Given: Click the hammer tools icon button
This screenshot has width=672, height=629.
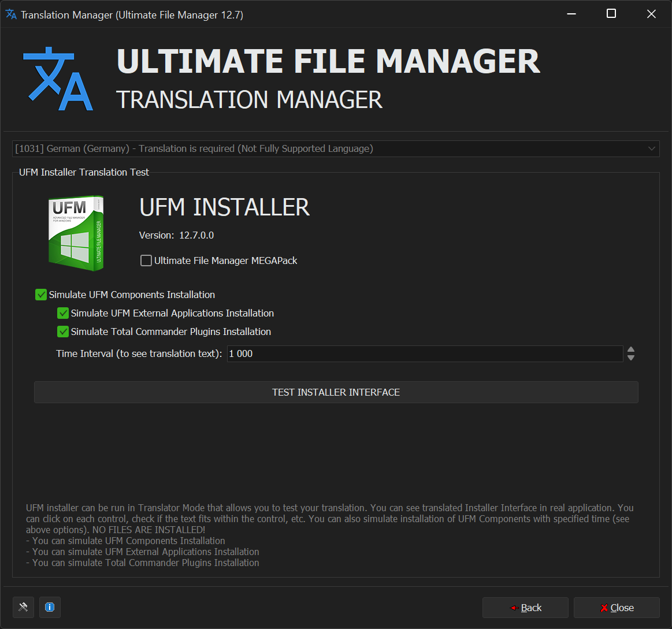Looking at the screenshot, I should (23, 607).
